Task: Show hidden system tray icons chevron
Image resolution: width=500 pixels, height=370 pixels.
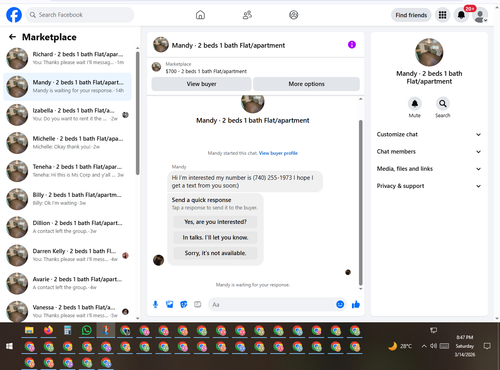Action: (x=424, y=346)
